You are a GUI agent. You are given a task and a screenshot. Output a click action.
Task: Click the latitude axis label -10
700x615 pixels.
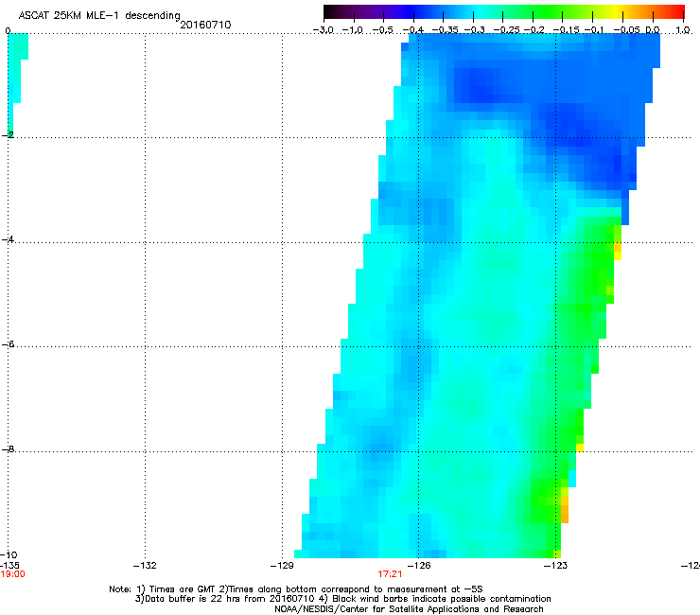pos(9,554)
